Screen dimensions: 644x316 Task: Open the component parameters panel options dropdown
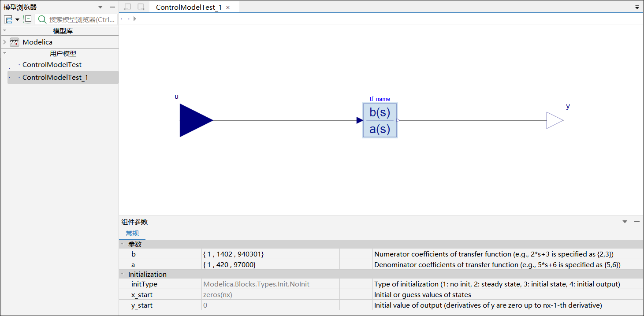tap(625, 222)
